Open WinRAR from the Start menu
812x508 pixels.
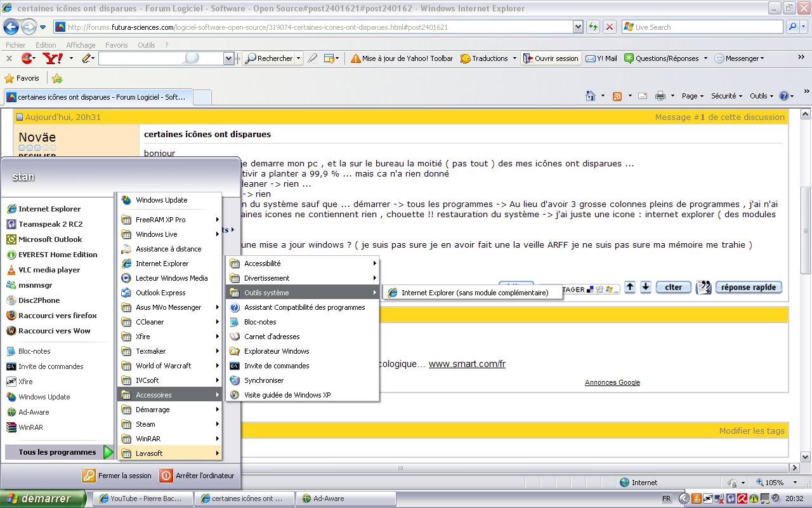pyautogui.click(x=25, y=427)
